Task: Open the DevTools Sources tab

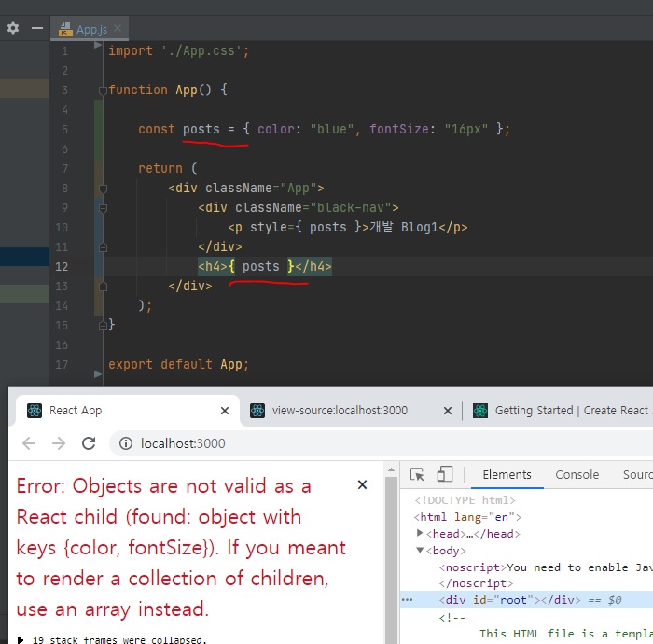Action: click(x=637, y=475)
